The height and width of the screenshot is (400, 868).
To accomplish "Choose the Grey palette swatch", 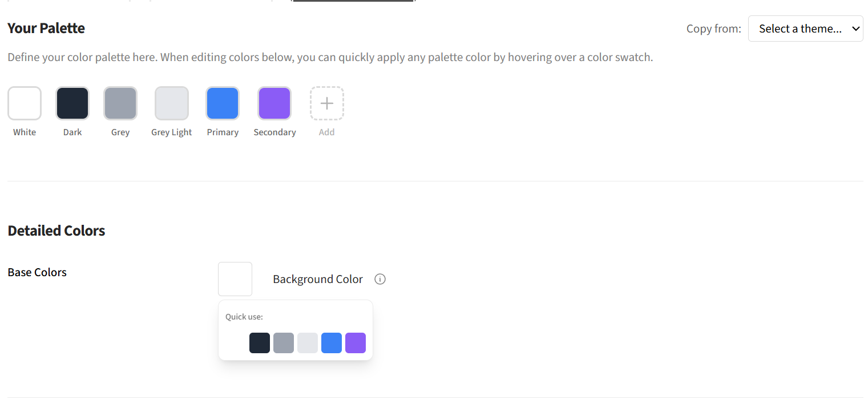I will pyautogui.click(x=120, y=103).
